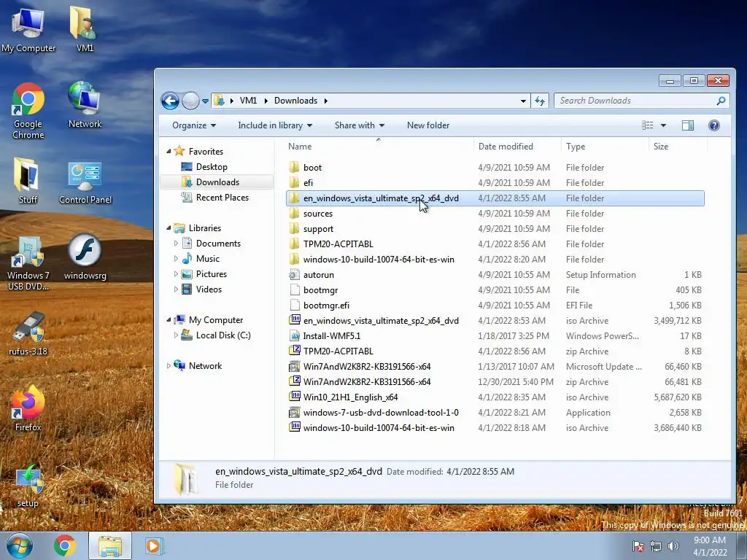Open the recent pages dropdown arrow
The height and width of the screenshot is (560, 747).
(205, 101)
